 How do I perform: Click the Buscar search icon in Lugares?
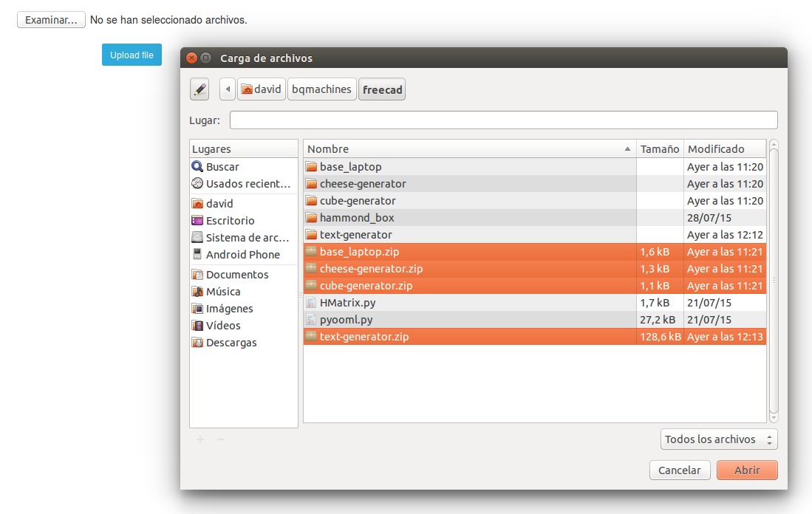coord(197,167)
